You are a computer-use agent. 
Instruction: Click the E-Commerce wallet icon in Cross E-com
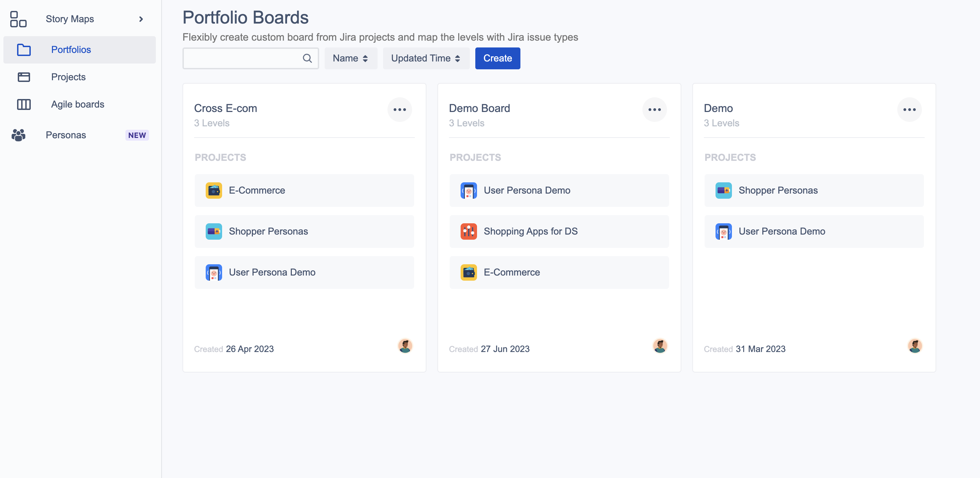click(214, 191)
